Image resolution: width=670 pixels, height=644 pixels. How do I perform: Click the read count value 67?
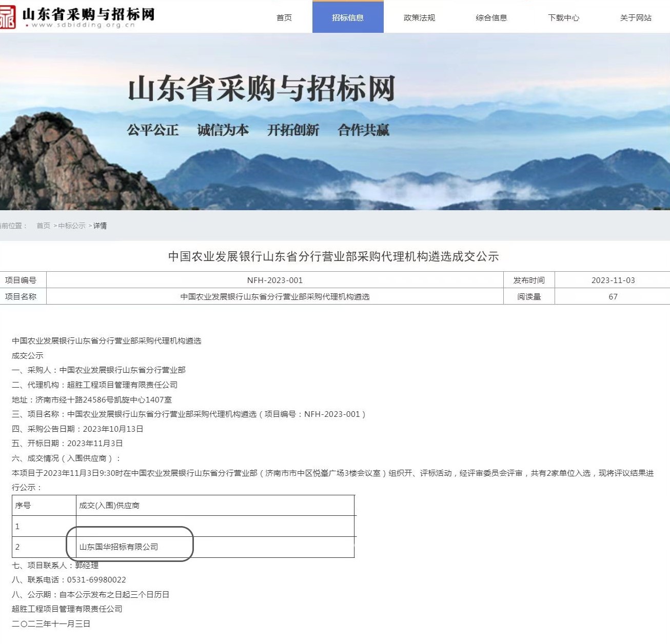point(613,297)
